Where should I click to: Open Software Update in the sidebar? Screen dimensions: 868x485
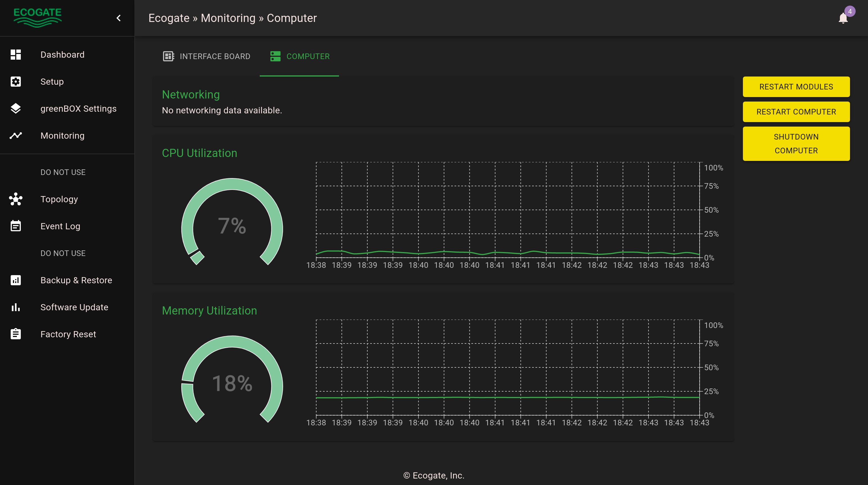tap(67, 307)
